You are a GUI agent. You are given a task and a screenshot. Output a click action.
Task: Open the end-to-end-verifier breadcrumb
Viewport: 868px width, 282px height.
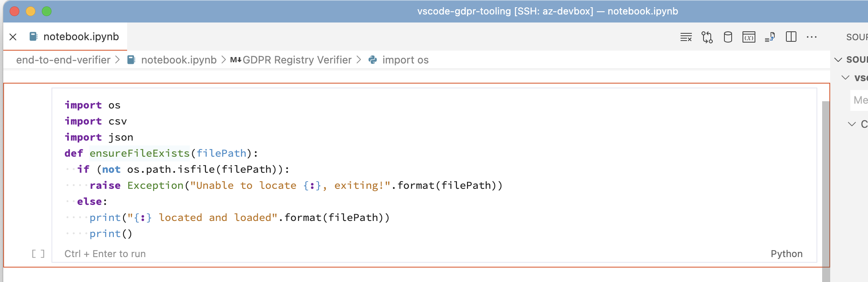coord(63,60)
